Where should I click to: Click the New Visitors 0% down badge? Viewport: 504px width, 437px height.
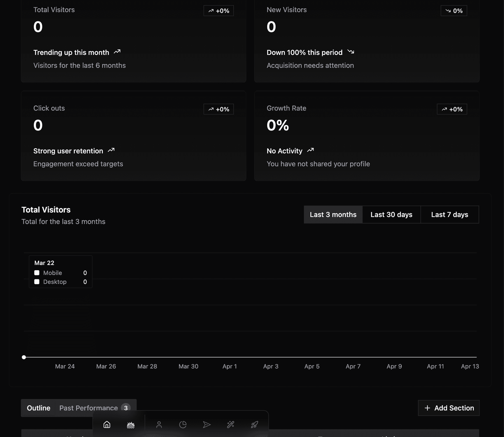(x=454, y=11)
